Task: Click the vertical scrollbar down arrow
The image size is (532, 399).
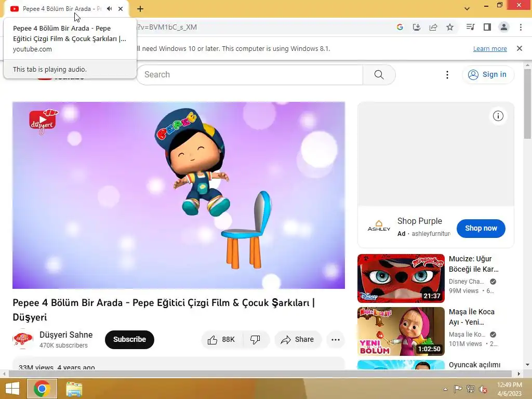Action: click(528, 365)
